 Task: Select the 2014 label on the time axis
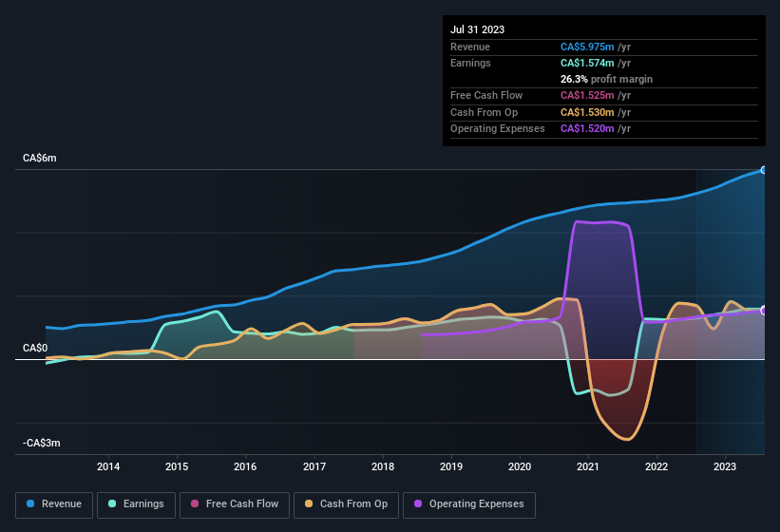pos(108,467)
